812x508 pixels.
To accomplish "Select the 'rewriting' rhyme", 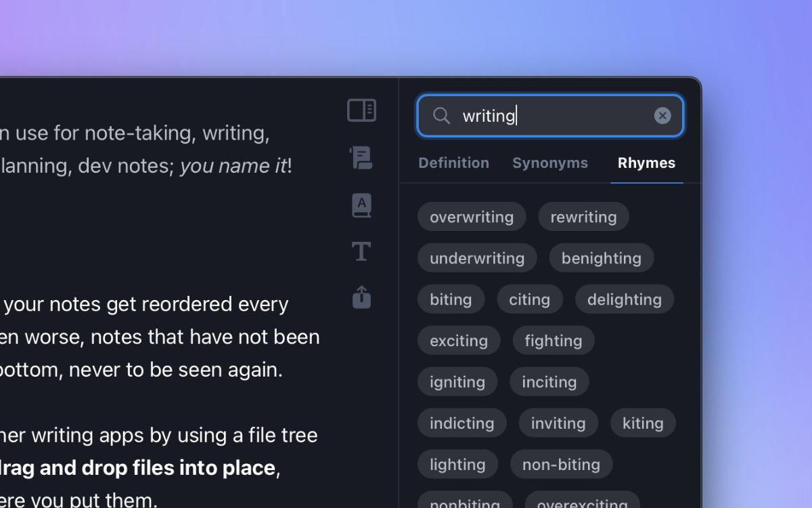I will pyautogui.click(x=583, y=217).
